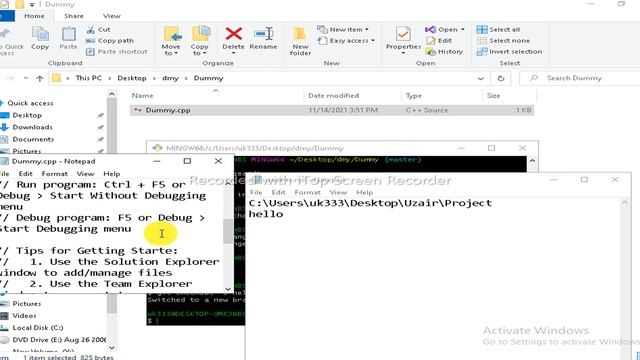
Task: Click navigation pane scroll up arrow
Action: pos(111,94)
